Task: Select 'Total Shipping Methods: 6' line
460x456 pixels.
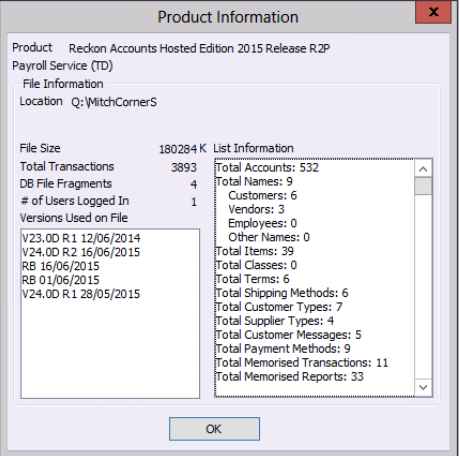Action: coord(282,293)
